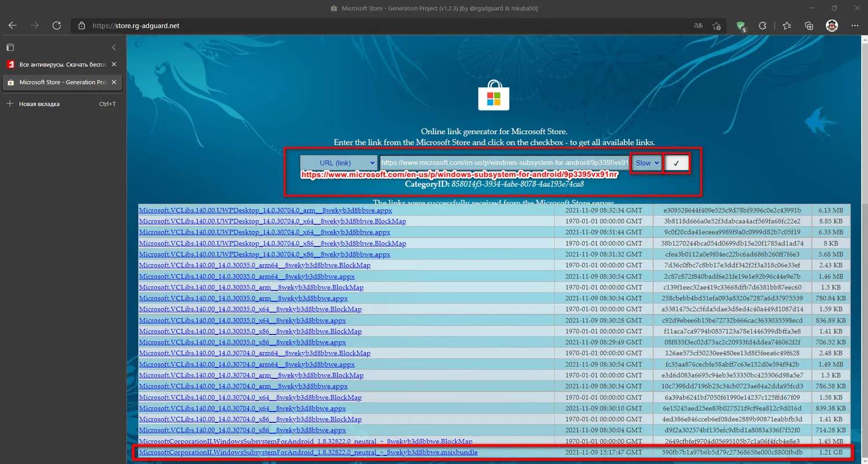Viewport: 868px width, 464px height.
Task: Open VCLibs 14.0.30704.0 arm BlockMap link
Action: click(251, 375)
